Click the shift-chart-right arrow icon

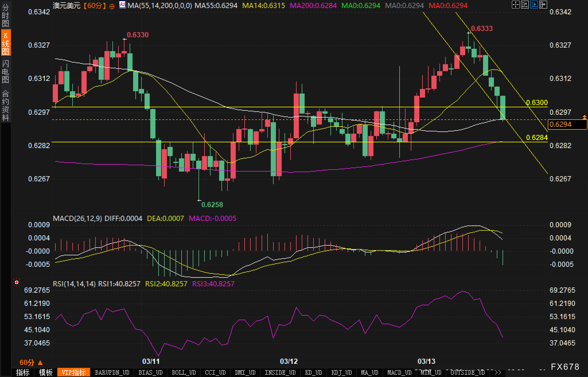click(543, 5)
